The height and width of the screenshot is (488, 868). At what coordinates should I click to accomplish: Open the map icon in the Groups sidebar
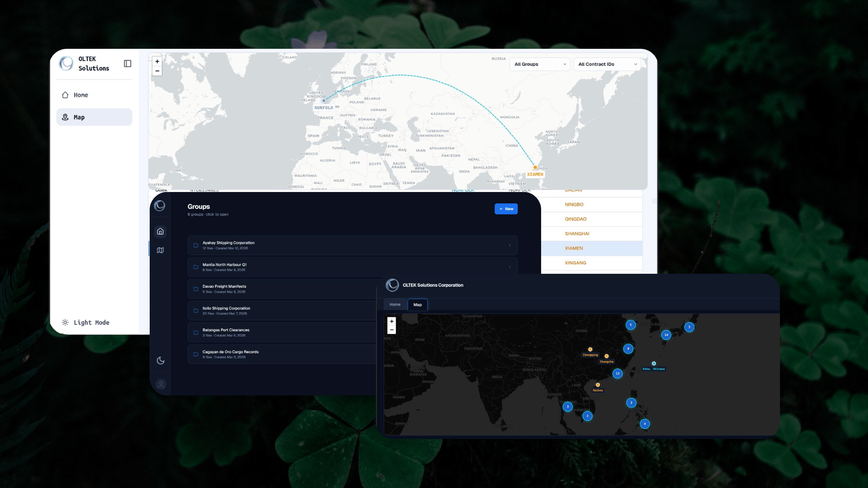(160, 250)
